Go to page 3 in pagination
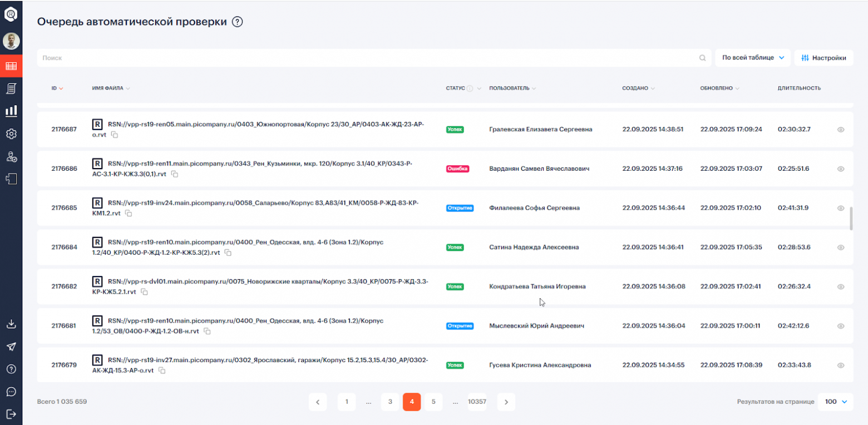868x425 pixels. [x=390, y=402]
